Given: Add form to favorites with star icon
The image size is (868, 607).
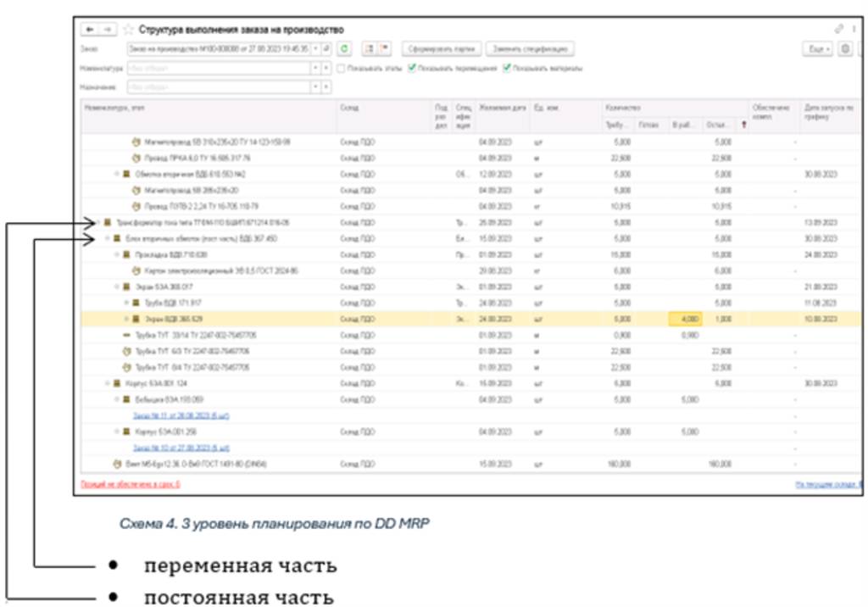Looking at the screenshot, I should pyautogui.click(x=128, y=30).
